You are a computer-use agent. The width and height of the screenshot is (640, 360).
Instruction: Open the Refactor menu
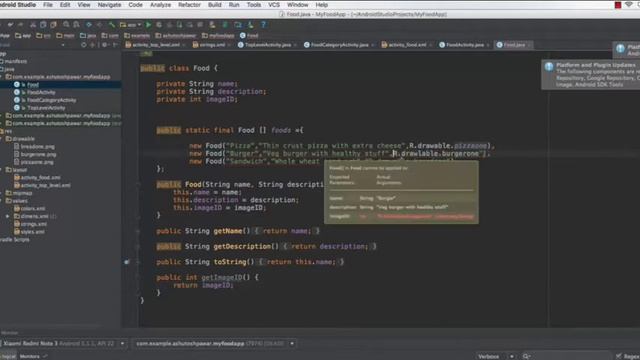click(189, 5)
